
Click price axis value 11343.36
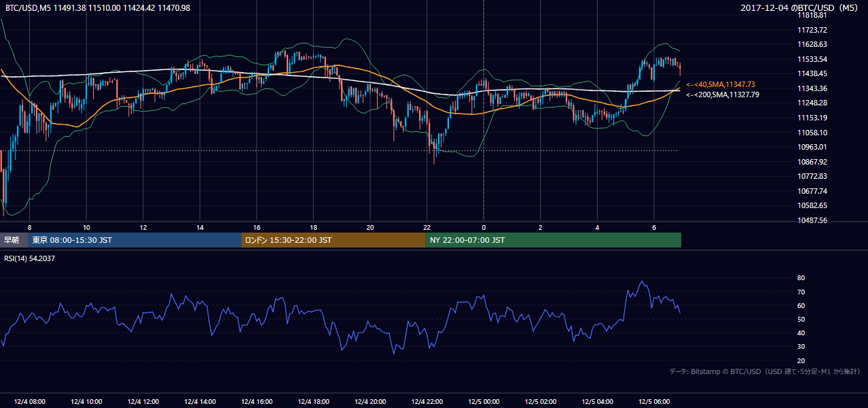pos(812,88)
